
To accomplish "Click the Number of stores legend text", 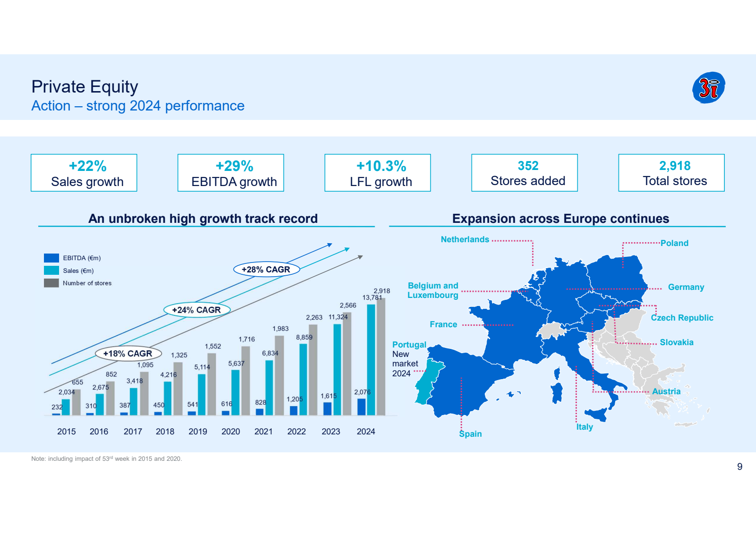I will point(87,283).
